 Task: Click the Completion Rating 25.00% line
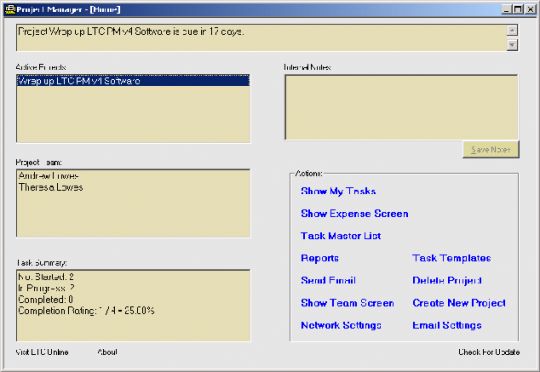tap(86, 311)
